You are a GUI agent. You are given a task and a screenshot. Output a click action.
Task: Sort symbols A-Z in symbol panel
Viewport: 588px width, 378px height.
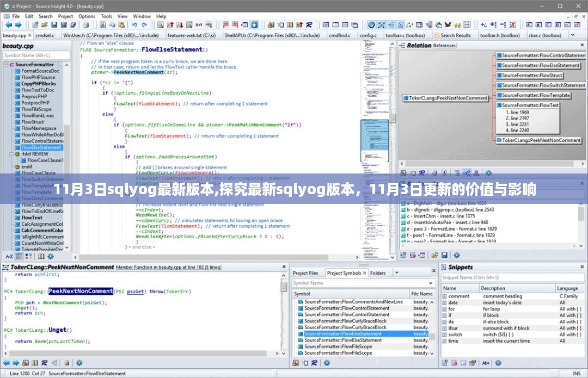[9, 257]
